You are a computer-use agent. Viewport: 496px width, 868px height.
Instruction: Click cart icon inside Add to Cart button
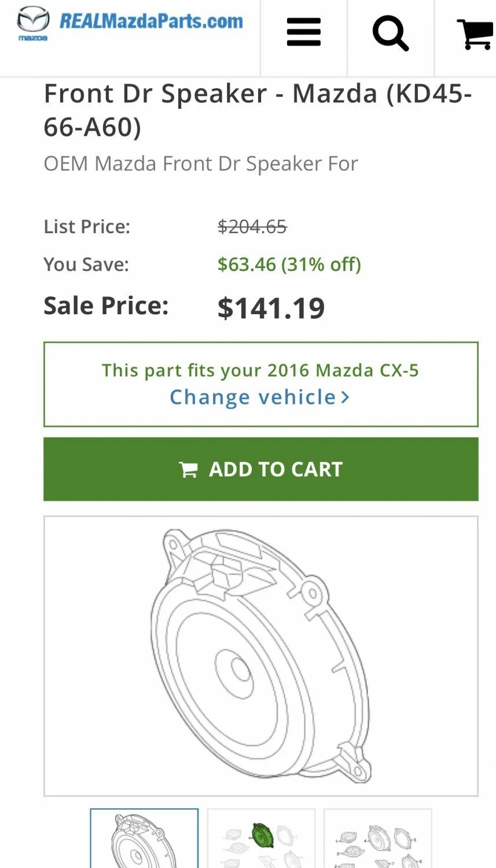[188, 469]
